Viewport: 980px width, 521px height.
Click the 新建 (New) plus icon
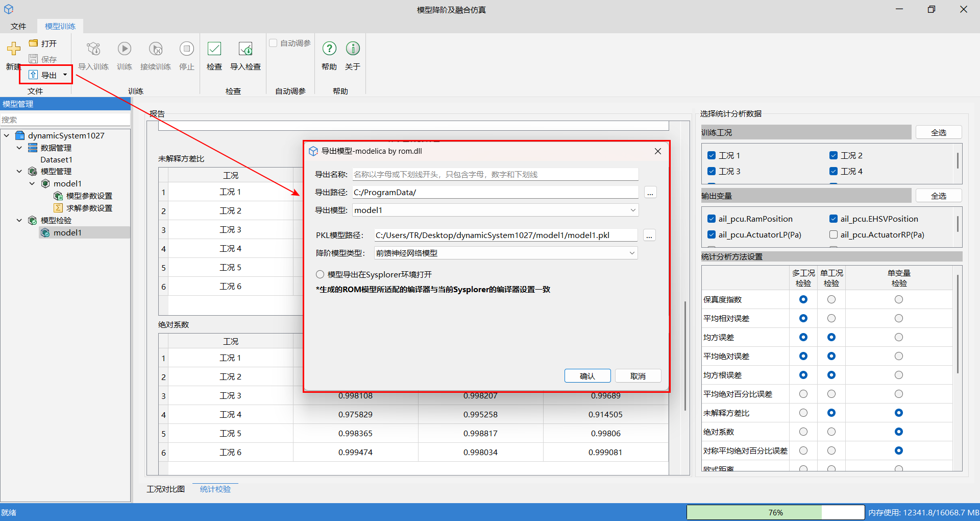tap(14, 49)
